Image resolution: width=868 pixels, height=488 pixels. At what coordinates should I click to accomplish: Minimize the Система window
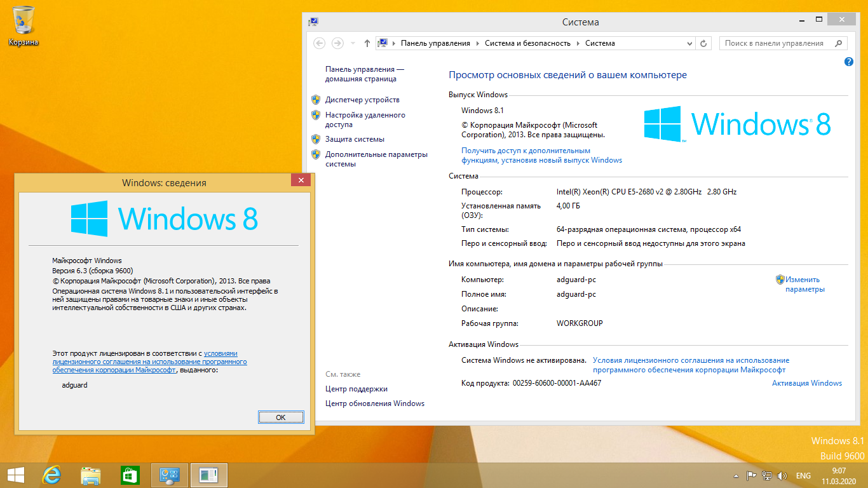pos(802,20)
